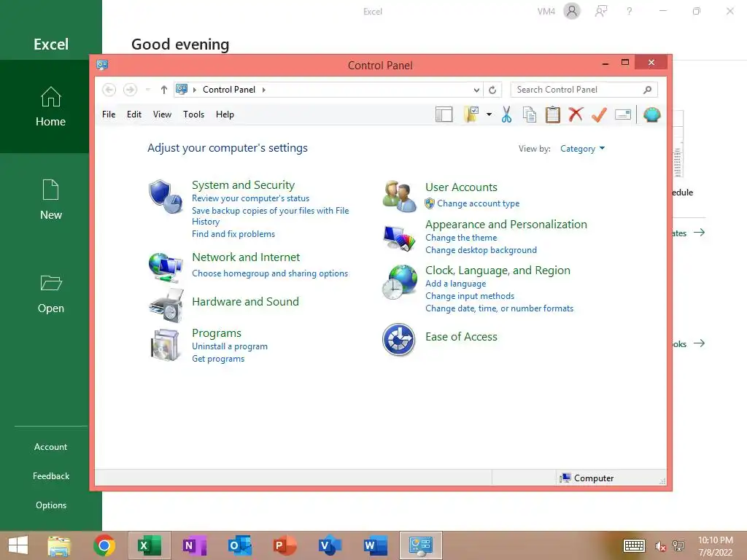The height and width of the screenshot is (560, 747).
Task: Open Network and Internet category
Action: [246, 257]
